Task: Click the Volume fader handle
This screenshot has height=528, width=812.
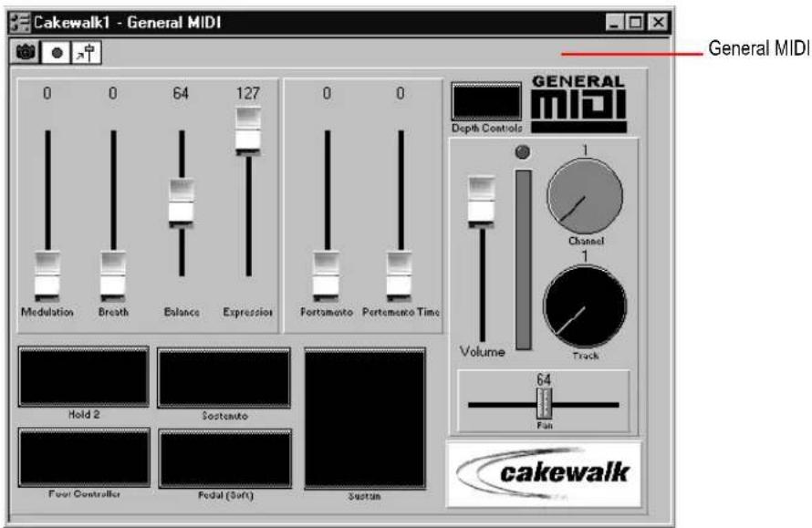Action: coord(481,202)
